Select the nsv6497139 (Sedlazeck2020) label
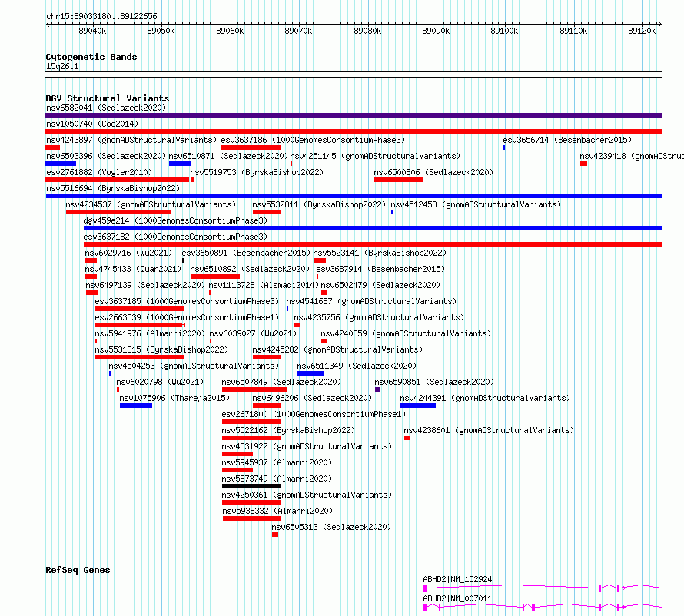Screen dimensions: 684x616 tap(145, 285)
